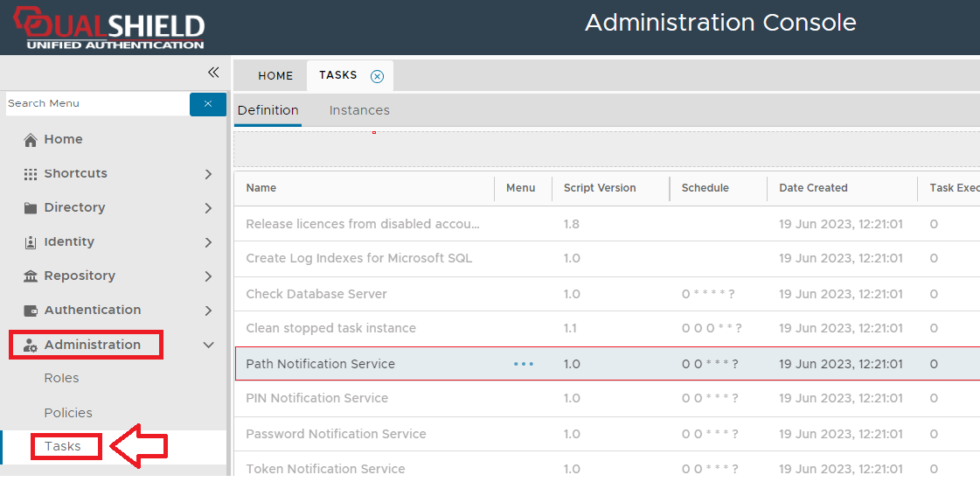Open Policies under Administration
Viewport: 980px width, 482px height.
point(68,413)
